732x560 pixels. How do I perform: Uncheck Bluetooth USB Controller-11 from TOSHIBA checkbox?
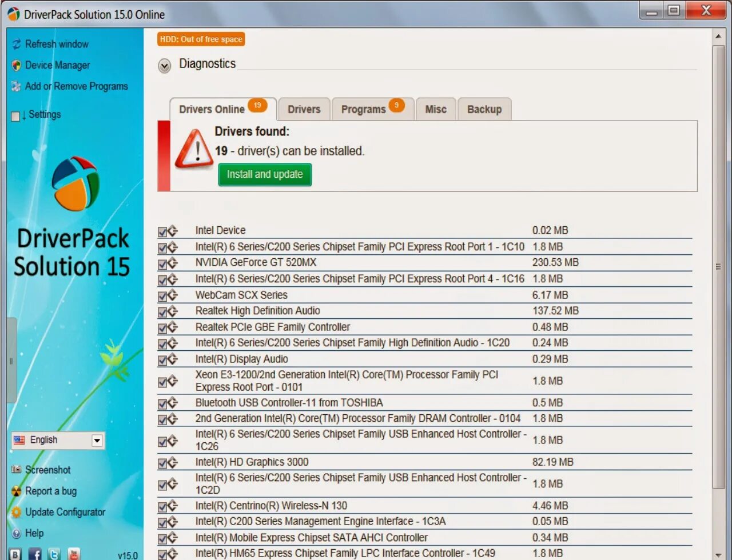coord(162,403)
